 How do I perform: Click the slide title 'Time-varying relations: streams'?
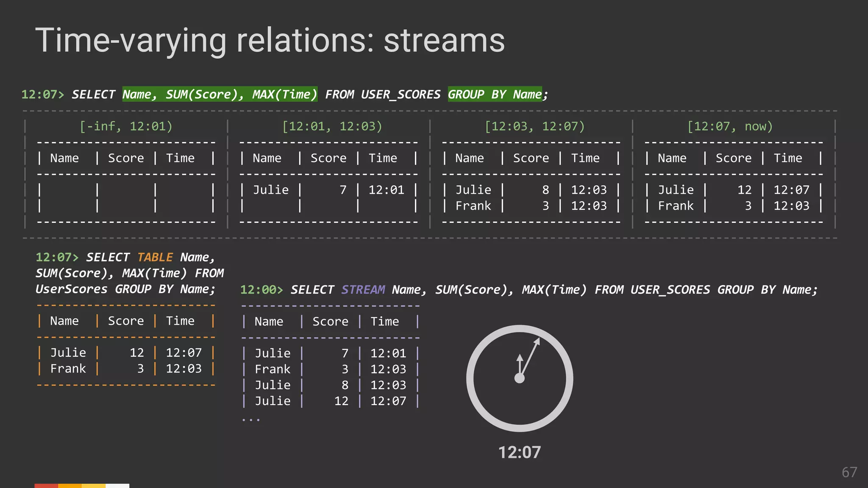[x=270, y=40]
